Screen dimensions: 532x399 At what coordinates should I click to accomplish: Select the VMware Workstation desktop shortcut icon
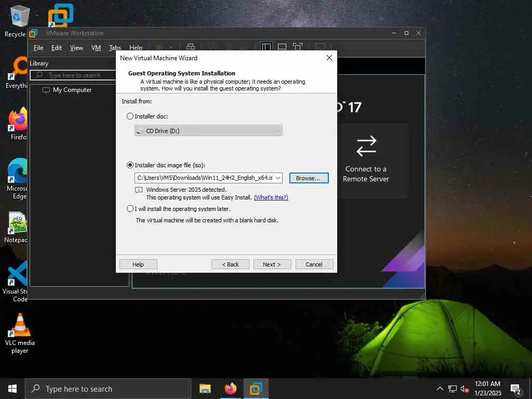tap(61, 16)
